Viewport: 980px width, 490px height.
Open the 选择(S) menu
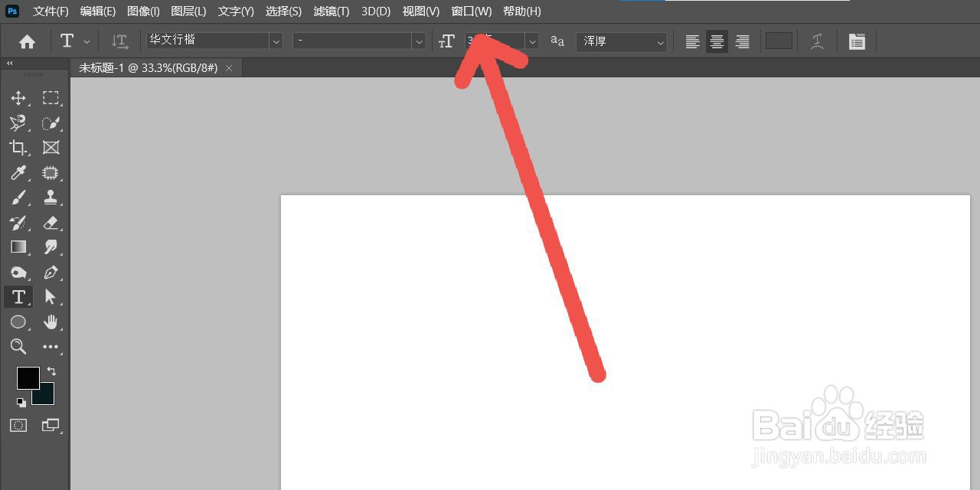[283, 11]
